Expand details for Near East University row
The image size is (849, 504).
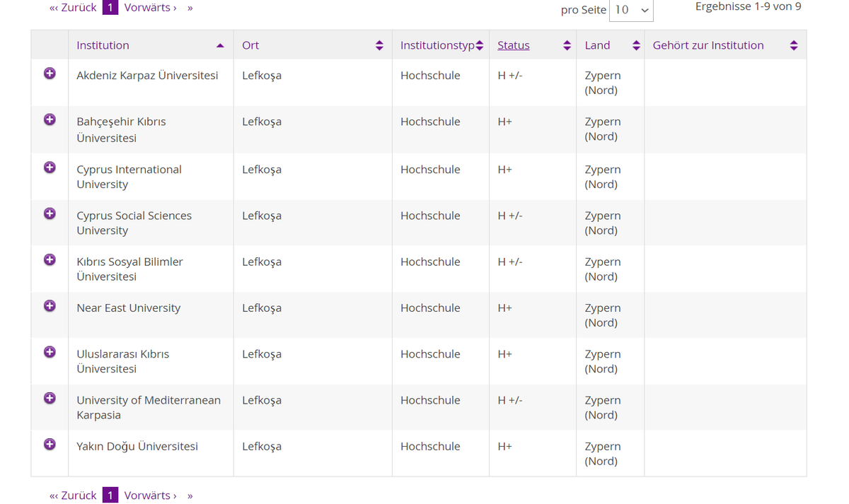click(50, 306)
